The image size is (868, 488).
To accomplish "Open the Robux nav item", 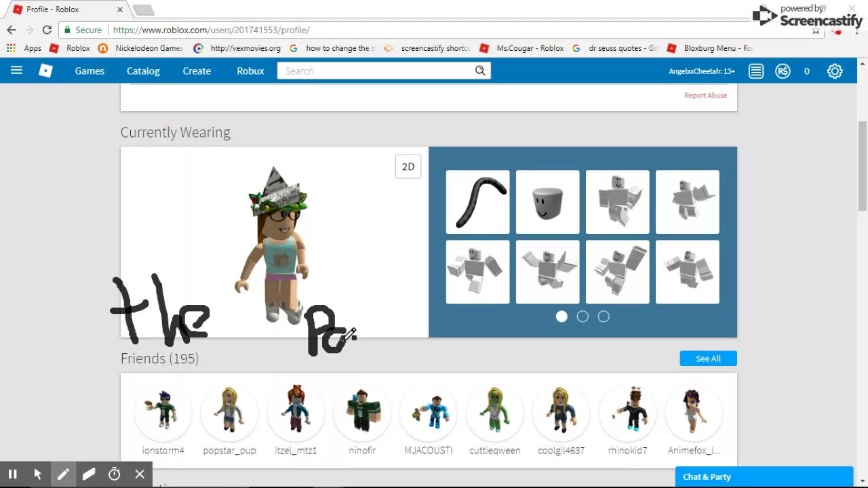I will coord(250,70).
